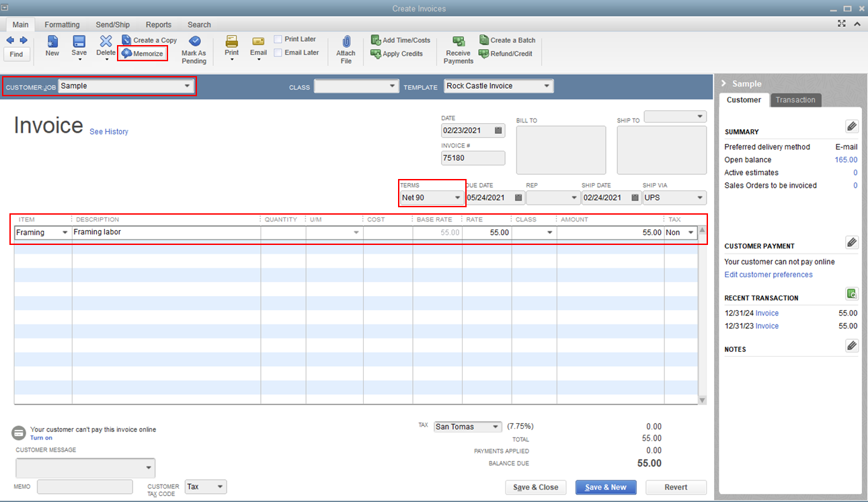Click Turn on online invoice payments
This screenshot has width=868, height=502.
tap(40, 437)
